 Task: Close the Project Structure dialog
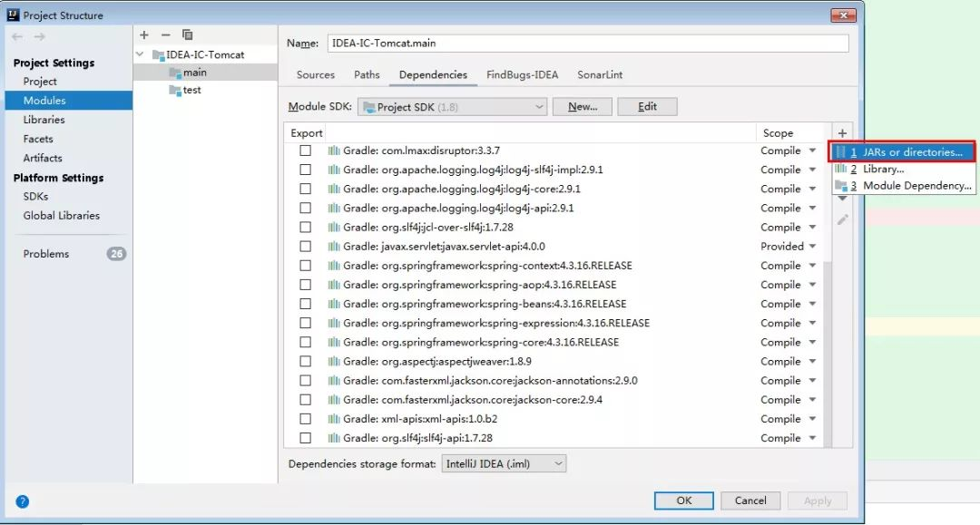pos(843,15)
